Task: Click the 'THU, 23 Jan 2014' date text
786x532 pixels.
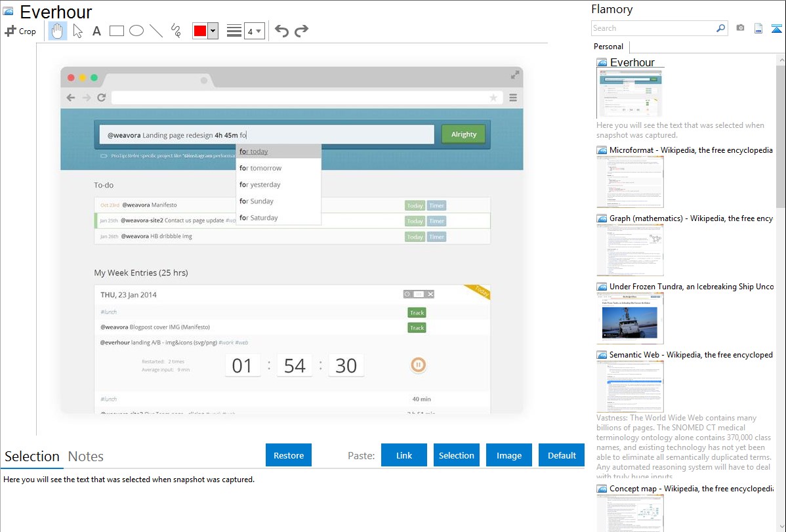Action: 129,295
